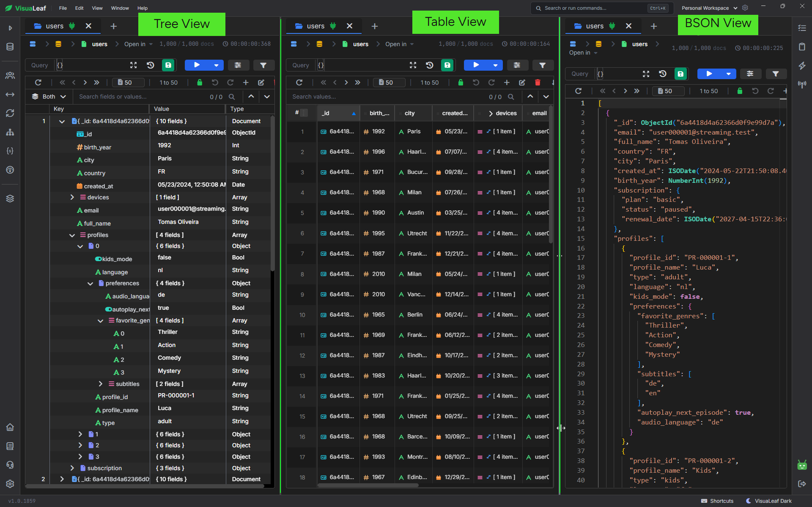
Task: Click lightning bolt icon in right sidebar
Action: 802,66
